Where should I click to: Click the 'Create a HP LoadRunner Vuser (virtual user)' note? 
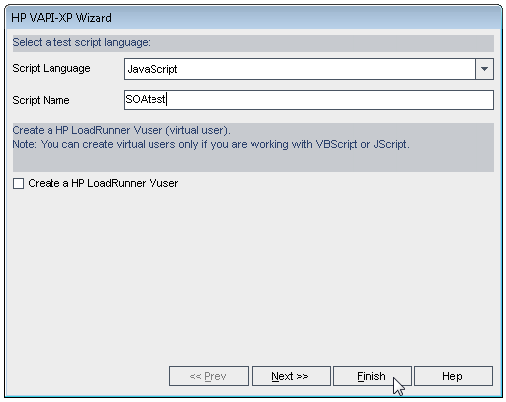coord(121,130)
